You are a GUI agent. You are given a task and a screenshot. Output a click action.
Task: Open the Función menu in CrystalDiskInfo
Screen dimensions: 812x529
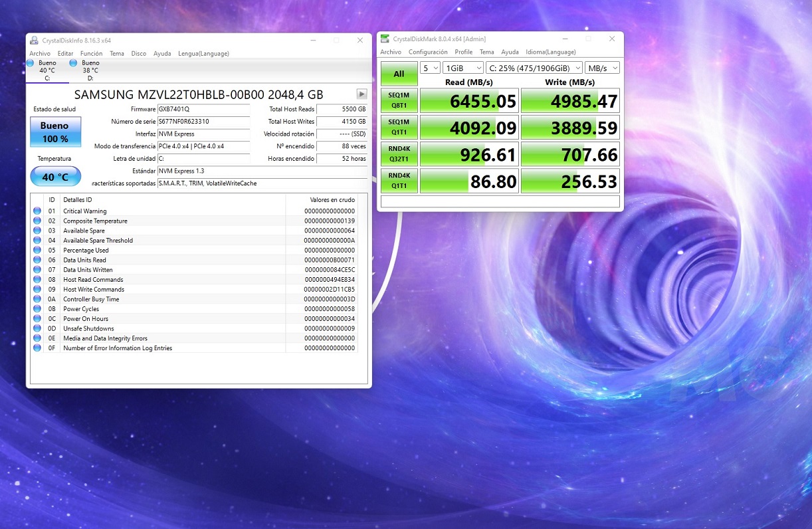coord(91,54)
